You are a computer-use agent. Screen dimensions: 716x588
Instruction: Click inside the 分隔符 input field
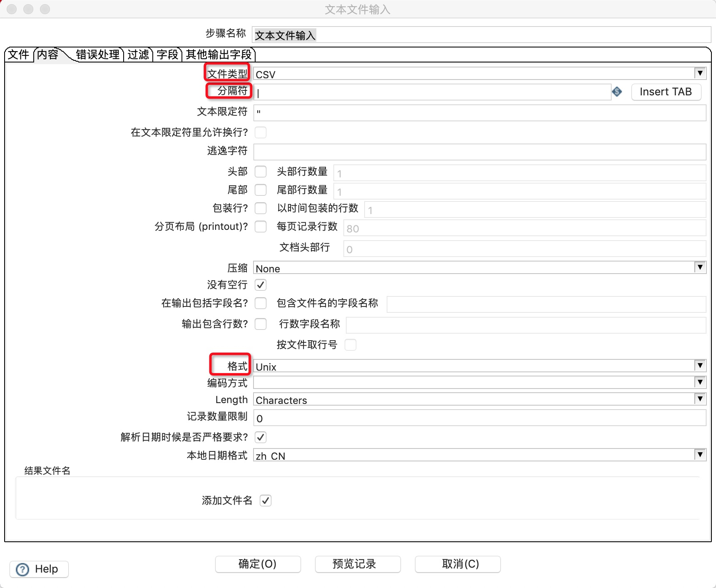pyautogui.click(x=416, y=92)
